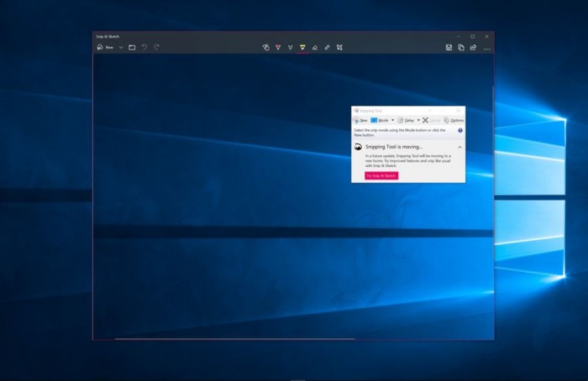The image size is (588, 381).
Task: Start a New snip in Snip & Sketch
Action: [105, 47]
